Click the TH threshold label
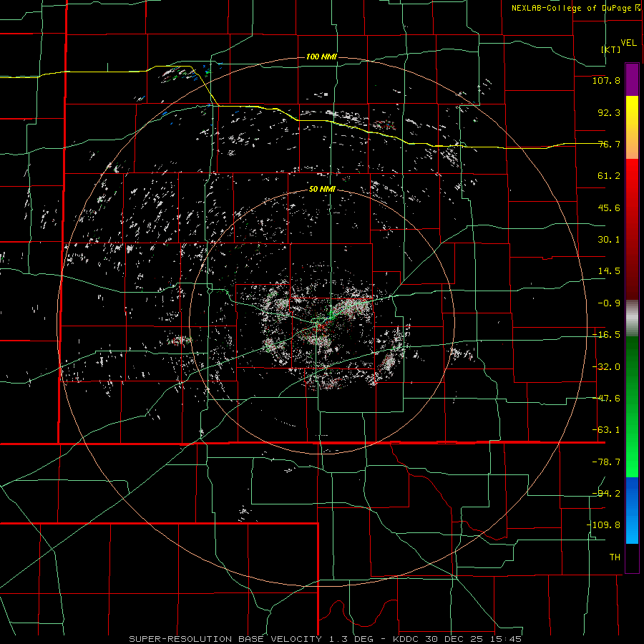This screenshot has width=644, height=644. click(x=615, y=557)
